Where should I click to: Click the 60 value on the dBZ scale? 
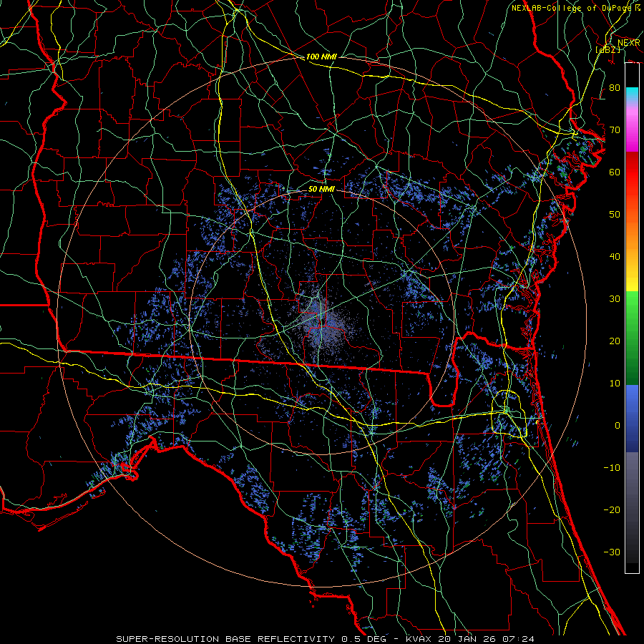[x=615, y=172]
